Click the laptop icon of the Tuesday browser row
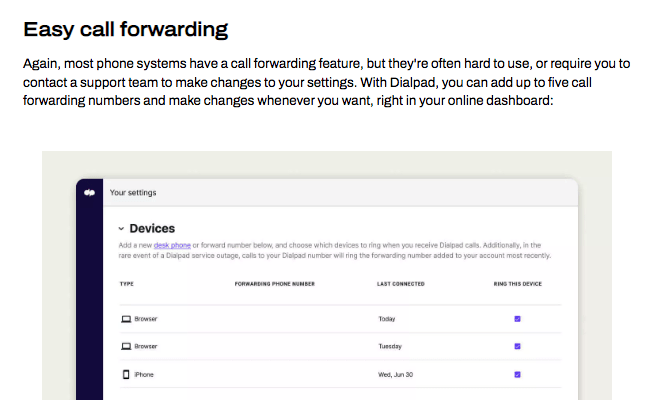Screen dimensions: 657x400 [x=126, y=346]
